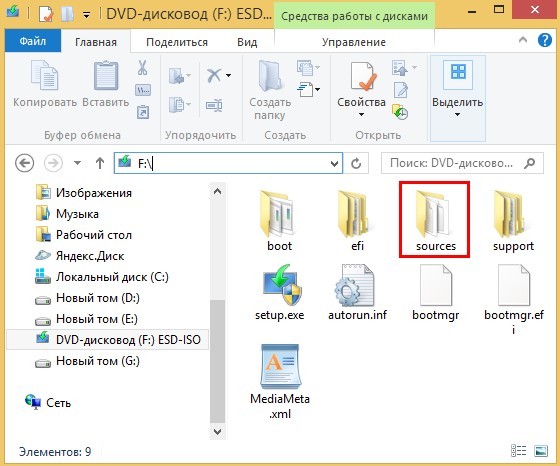Viewport: 560px width, 466px height.
Task: Click the Cut scissors icon
Action: coord(142,67)
